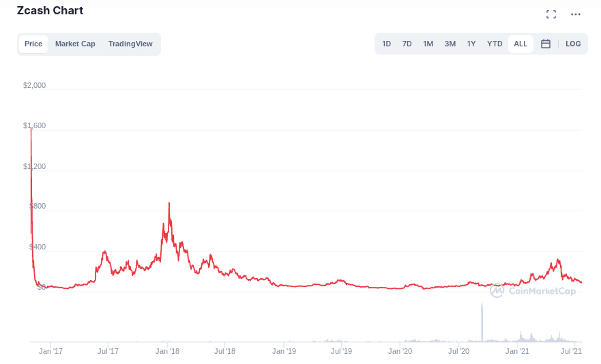The height and width of the screenshot is (364, 601).
Task: Click the $400 y-axis label
Action: click(38, 247)
